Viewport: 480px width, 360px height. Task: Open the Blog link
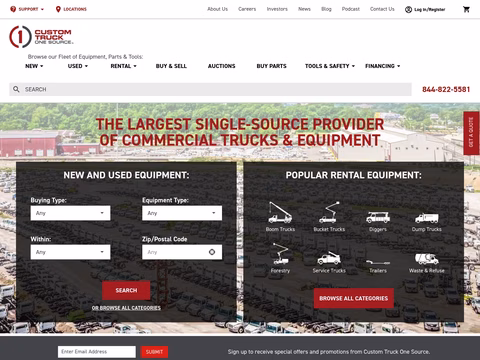(326, 9)
